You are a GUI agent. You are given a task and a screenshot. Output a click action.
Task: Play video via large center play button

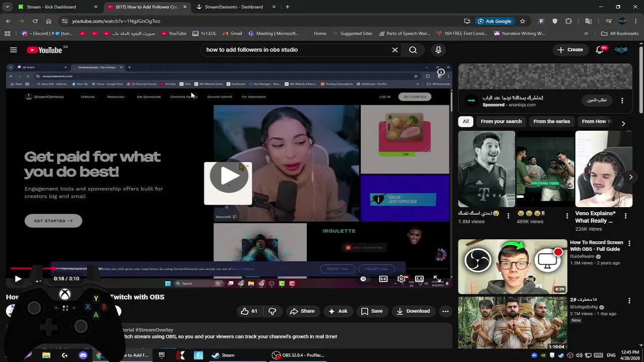[x=228, y=177]
